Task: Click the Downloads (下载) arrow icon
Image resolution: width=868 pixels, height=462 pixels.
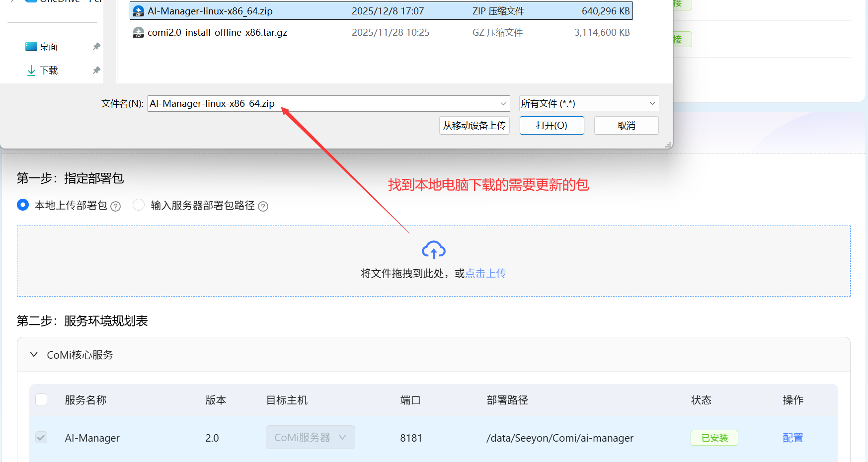Action: click(31, 71)
